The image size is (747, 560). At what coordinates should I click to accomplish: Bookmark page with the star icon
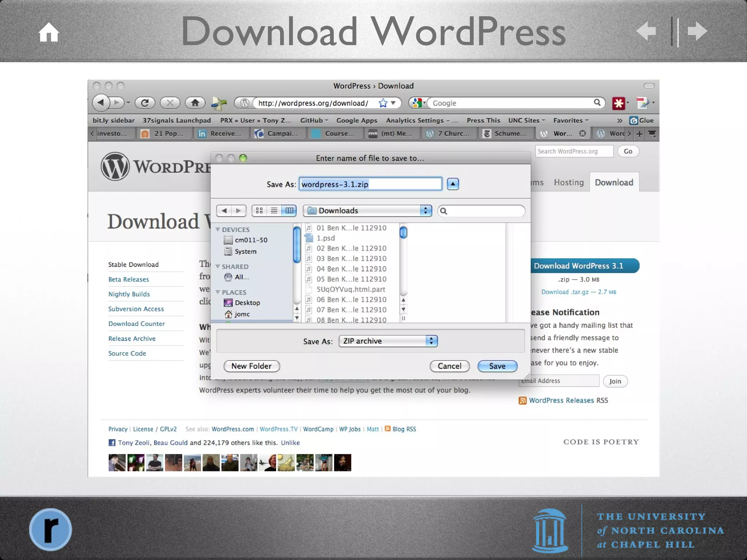coord(383,103)
